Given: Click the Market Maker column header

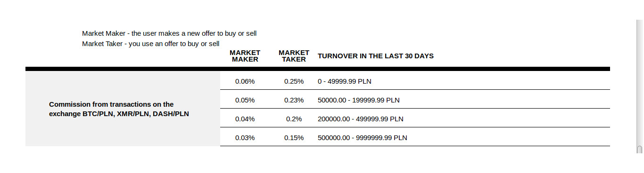Looking at the screenshot, I should [245, 56].
